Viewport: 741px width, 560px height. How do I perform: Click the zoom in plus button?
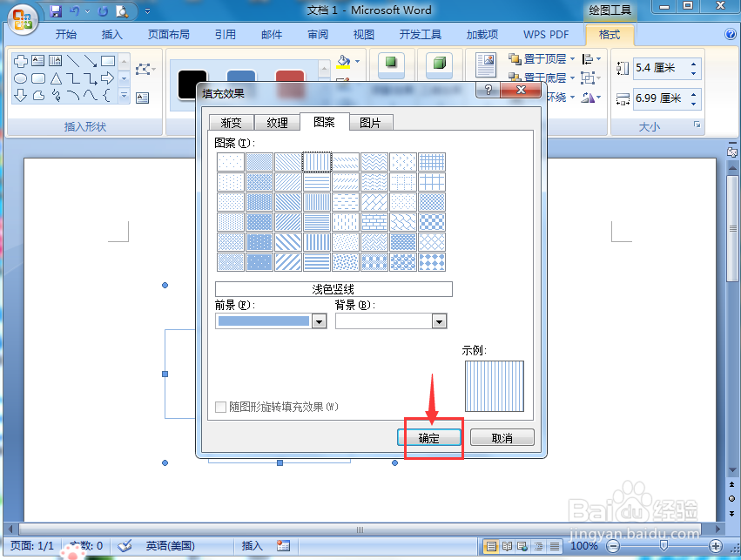point(716,546)
